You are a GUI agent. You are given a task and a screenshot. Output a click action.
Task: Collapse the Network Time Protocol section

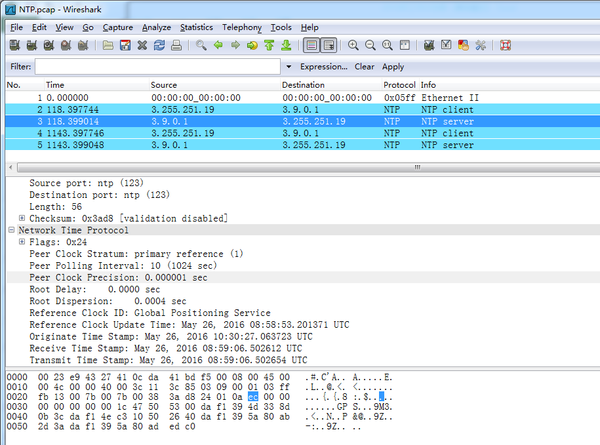pyautogui.click(x=13, y=229)
